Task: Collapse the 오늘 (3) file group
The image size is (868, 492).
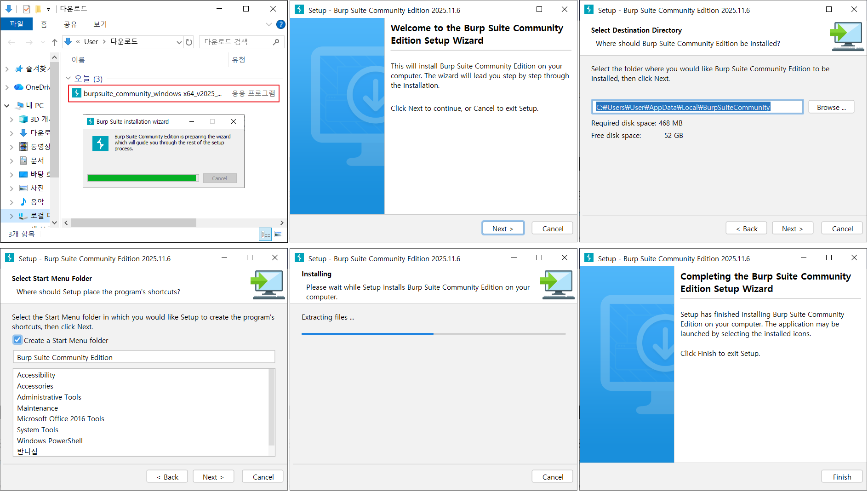Action: (69, 79)
